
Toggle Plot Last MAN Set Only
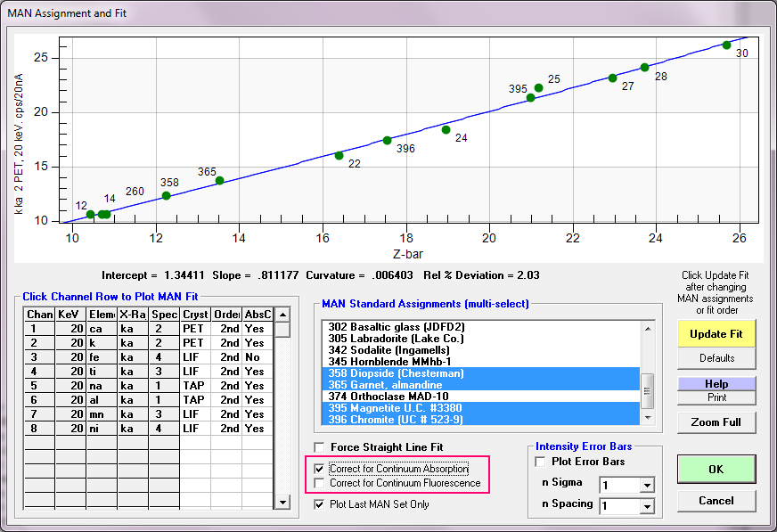(320, 504)
